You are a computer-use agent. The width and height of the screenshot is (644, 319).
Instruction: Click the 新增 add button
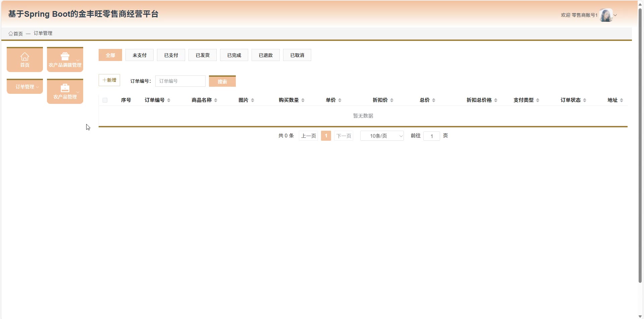click(109, 80)
